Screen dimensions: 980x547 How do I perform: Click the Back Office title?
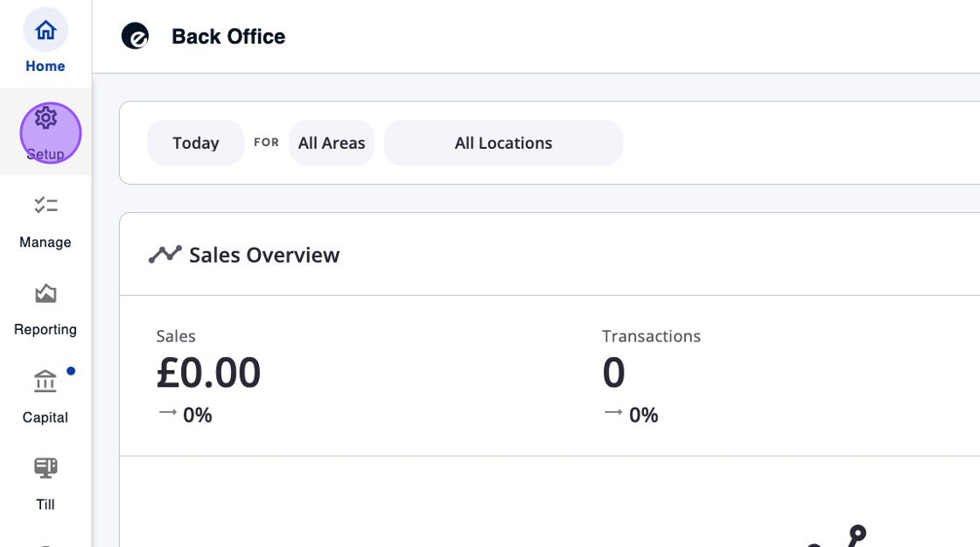(228, 37)
